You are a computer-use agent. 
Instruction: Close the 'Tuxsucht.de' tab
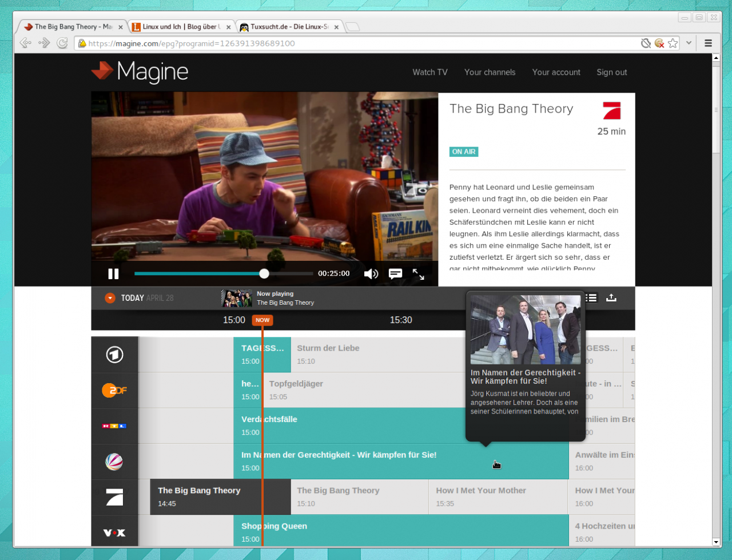point(336,27)
